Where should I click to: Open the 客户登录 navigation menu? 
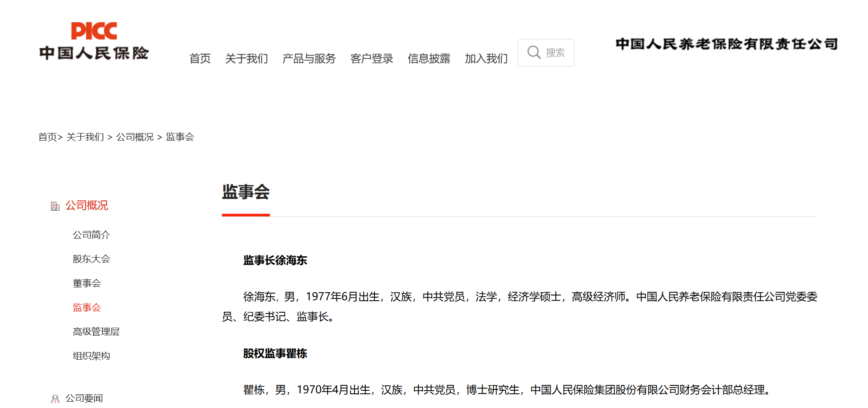(372, 59)
